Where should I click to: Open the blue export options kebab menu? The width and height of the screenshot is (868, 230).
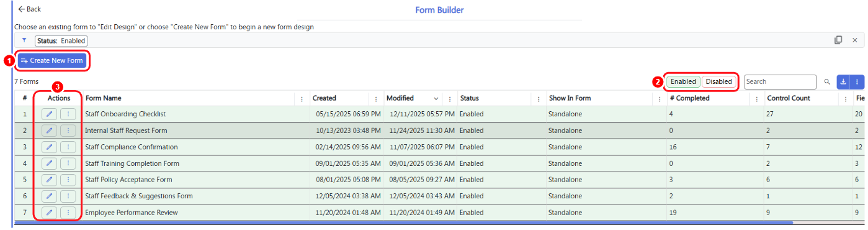click(857, 81)
